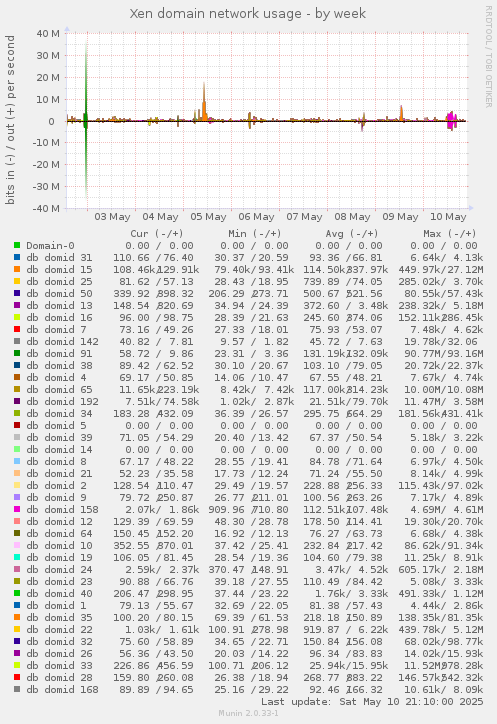Click the Cur value '110.66 /76.40' for domid 31
The width and height of the screenshot is (497, 724).
[153, 258]
